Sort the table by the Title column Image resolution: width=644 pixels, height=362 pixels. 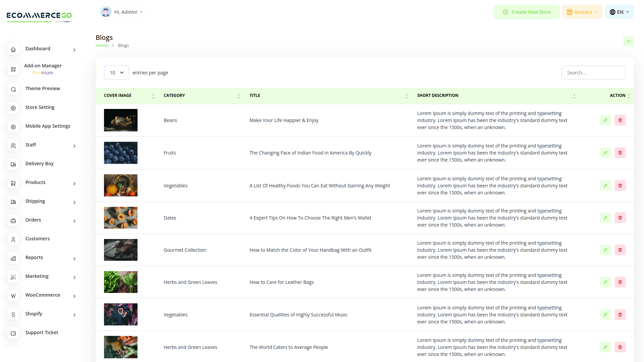pyautogui.click(x=407, y=96)
